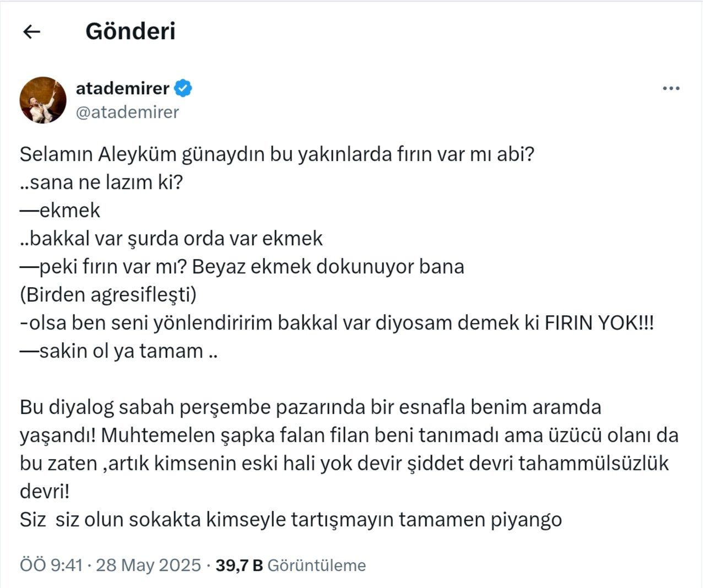Open the three-dot more options menu
The width and height of the screenshot is (703, 588).
(670, 89)
